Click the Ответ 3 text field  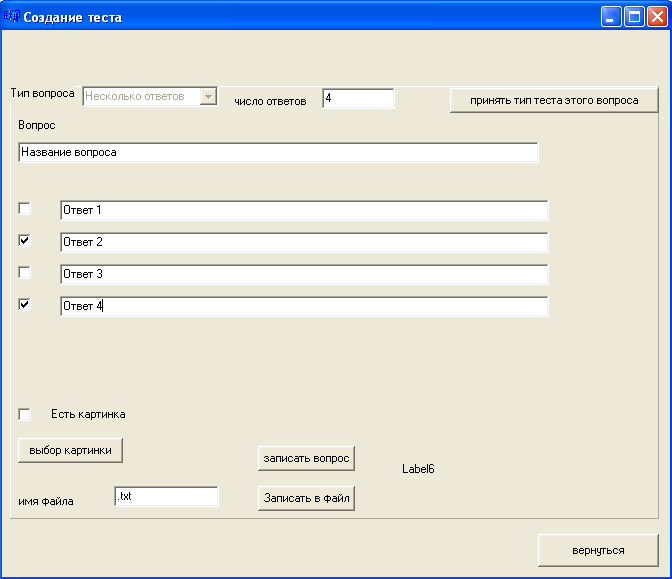304,274
